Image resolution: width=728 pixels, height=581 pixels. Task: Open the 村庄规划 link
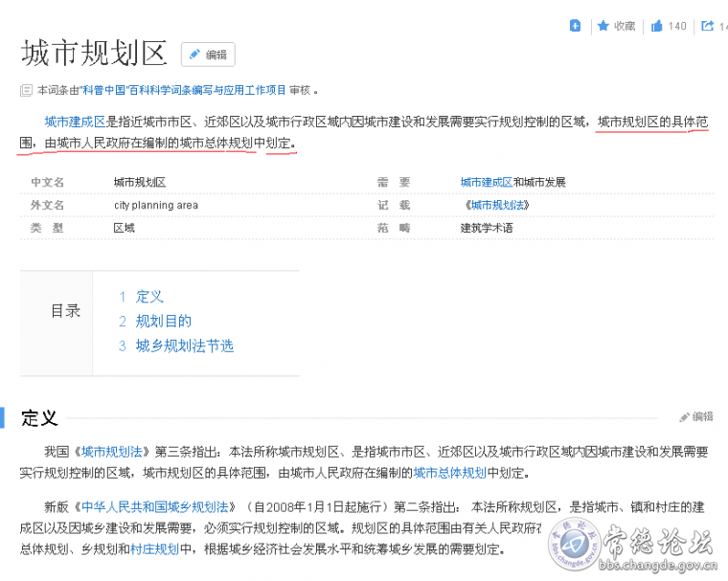(154, 549)
